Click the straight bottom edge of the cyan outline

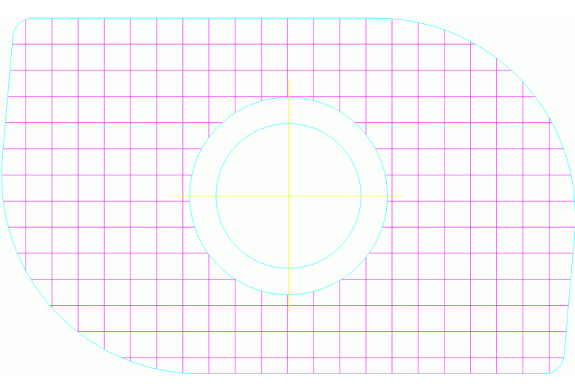click(x=375, y=373)
